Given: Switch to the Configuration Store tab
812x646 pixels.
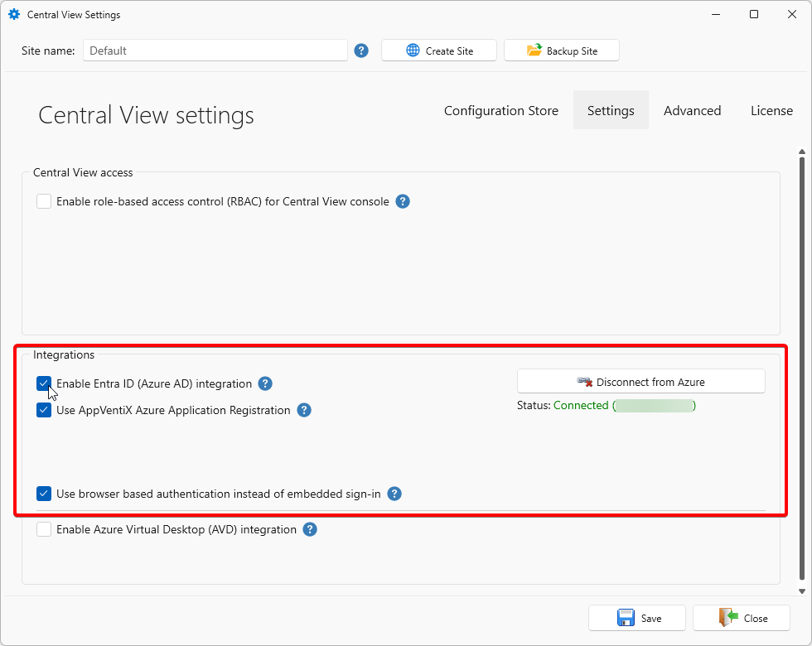Looking at the screenshot, I should pyautogui.click(x=500, y=110).
